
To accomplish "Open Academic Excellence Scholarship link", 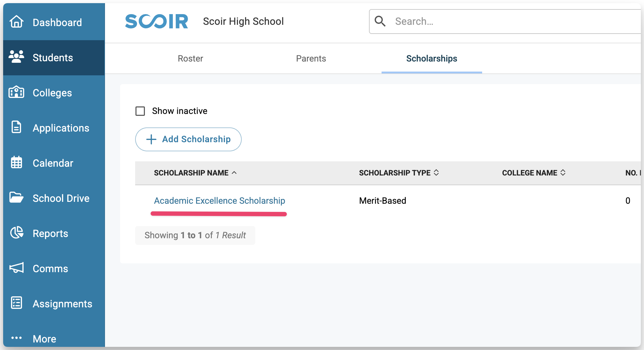I will coord(219,201).
